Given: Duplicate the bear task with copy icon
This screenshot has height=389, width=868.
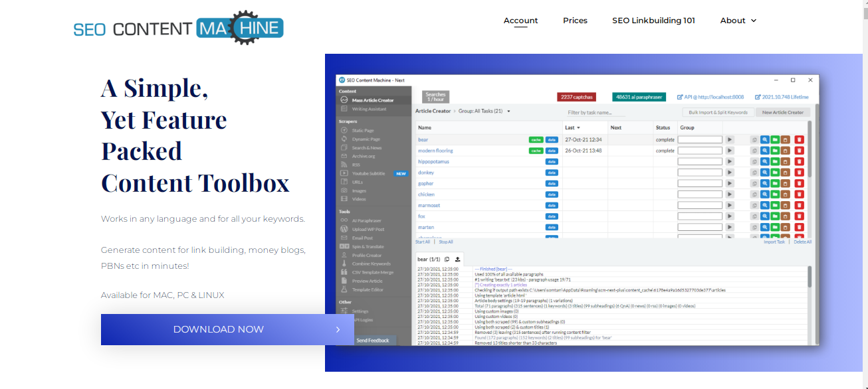Looking at the screenshot, I should tap(754, 140).
